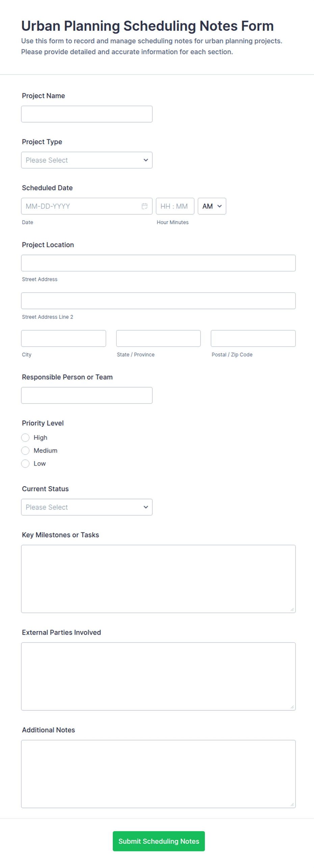The height and width of the screenshot is (868, 314).
Task: Expand the Current Status dropdown
Action: tap(87, 507)
